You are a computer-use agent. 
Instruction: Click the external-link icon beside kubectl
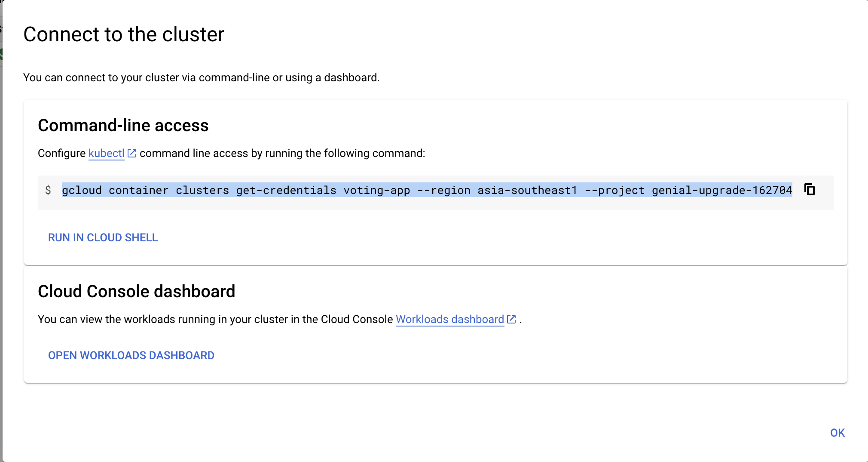pyautogui.click(x=132, y=153)
